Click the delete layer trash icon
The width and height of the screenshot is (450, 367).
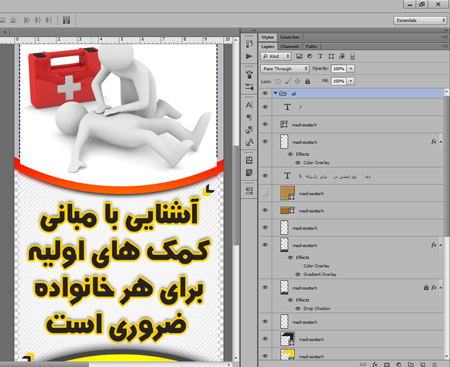434,364
